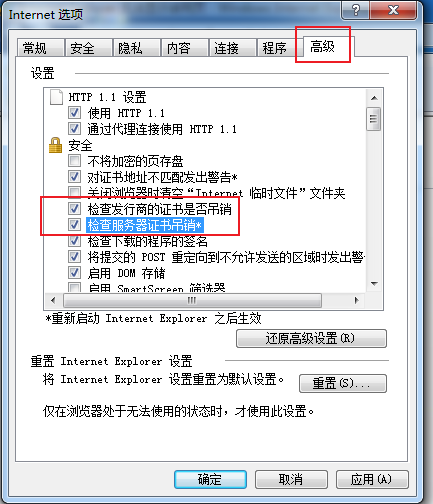433x504 pixels.
Task: Toggle 使用 HTTP 1.1 checkbox
Action: [74, 113]
